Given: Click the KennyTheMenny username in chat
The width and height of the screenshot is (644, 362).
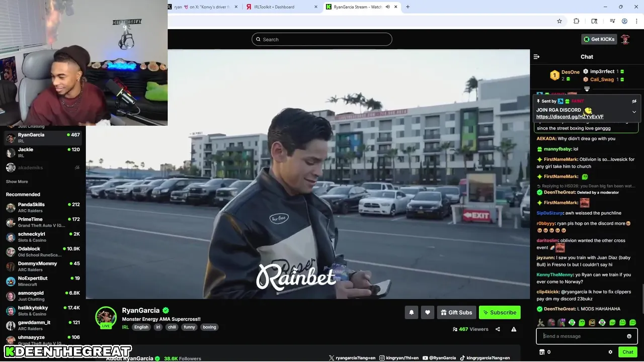Looking at the screenshot, I should pos(554,275).
